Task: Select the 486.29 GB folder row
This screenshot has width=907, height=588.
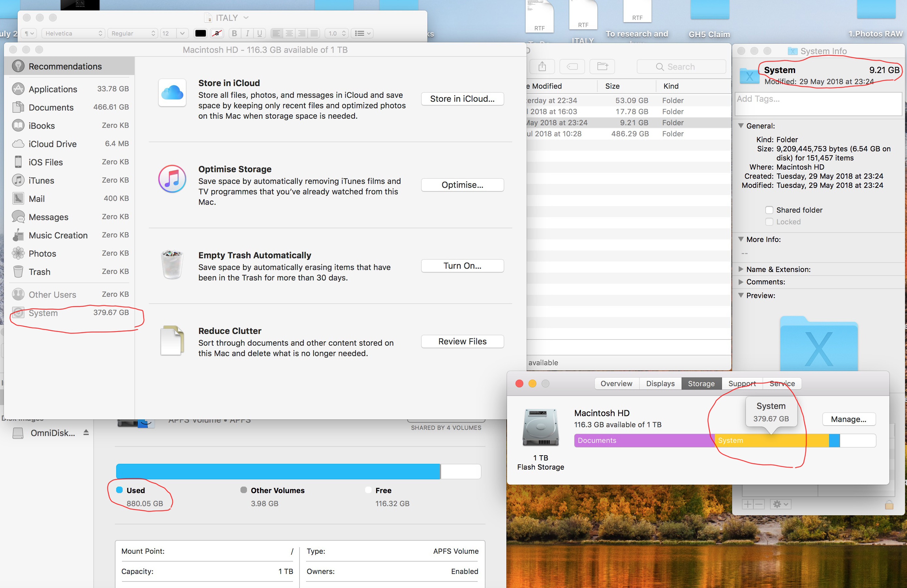Action: (x=629, y=134)
